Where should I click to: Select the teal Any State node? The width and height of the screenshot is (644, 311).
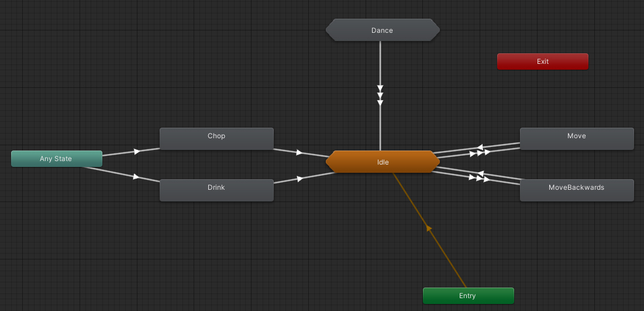(x=56, y=159)
